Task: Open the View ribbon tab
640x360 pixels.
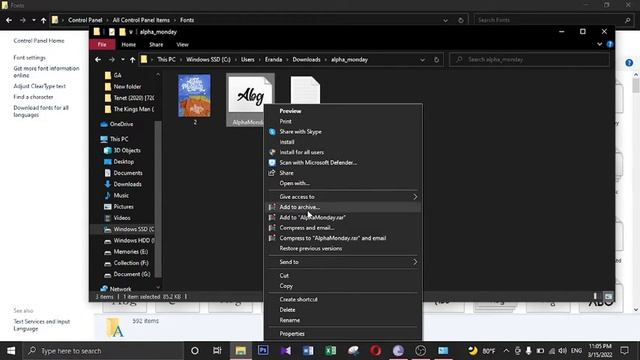Action: click(x=182, y=44)
